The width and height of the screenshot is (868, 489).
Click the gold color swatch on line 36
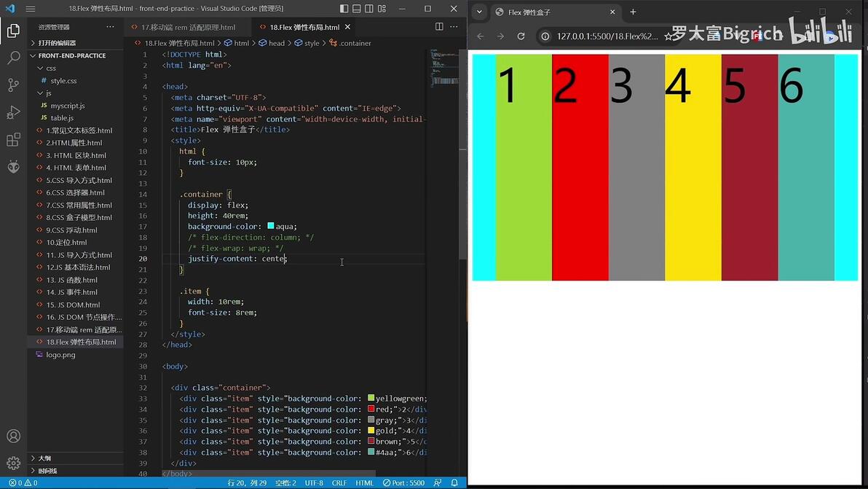(371, 430)
